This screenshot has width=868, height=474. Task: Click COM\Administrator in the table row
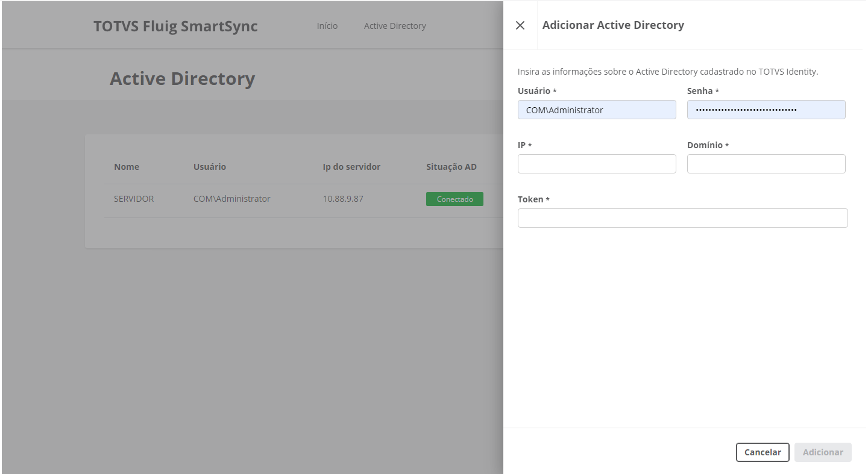(231, 199)
